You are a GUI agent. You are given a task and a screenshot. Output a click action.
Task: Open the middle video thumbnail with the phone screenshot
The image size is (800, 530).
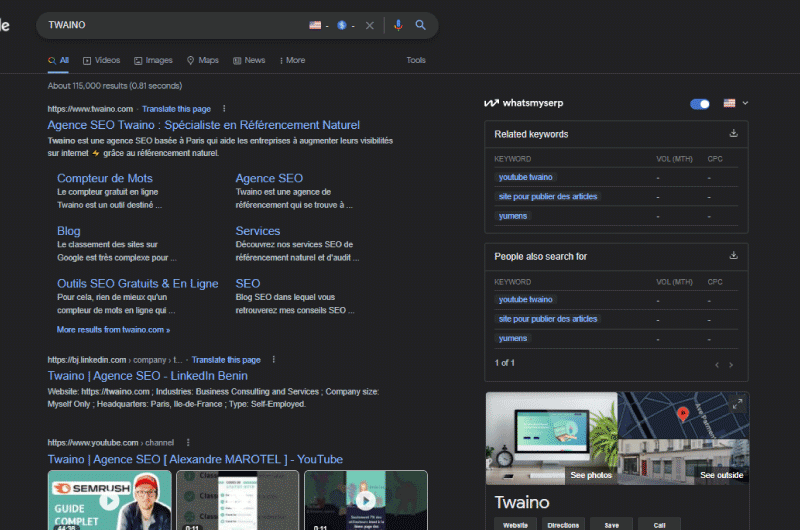pyautogui.click(x=237, y=500)
